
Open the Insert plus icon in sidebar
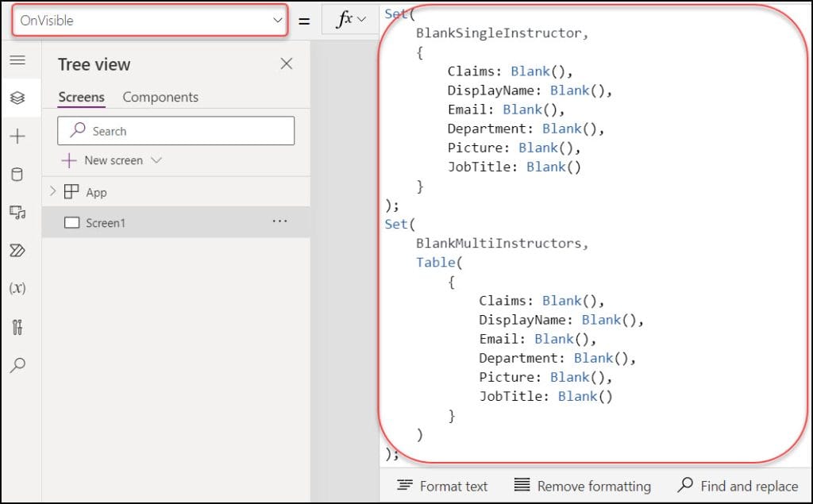17,137
